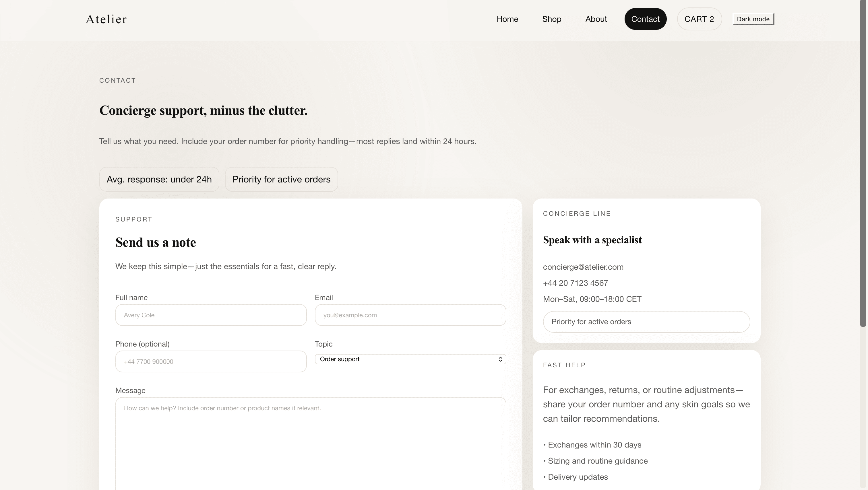Screen dimensions: 868x490
Task: Click the concierge@atelier.com email link
Action: coord(583,267)
